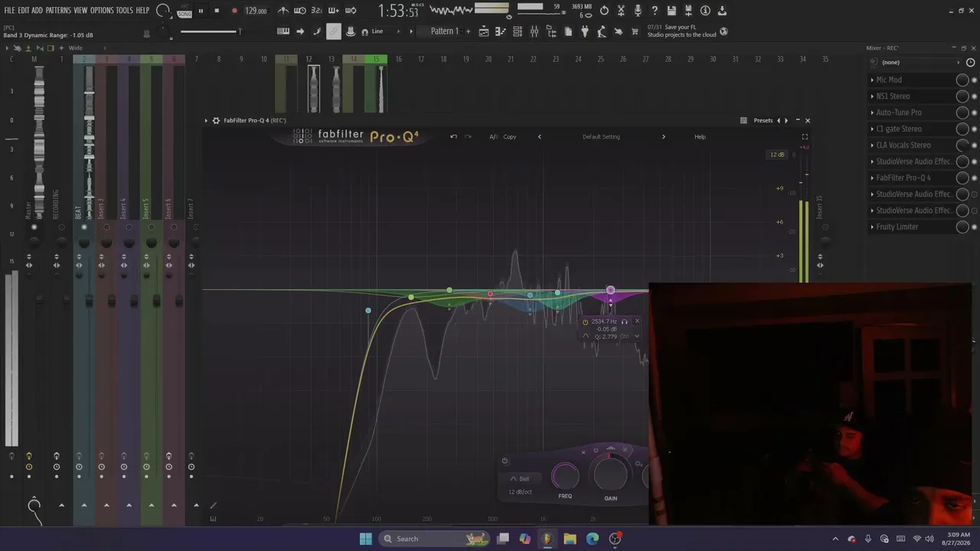Click the shopping cart icon
Viewport: 980px width, 551px height.
[635, 31]
